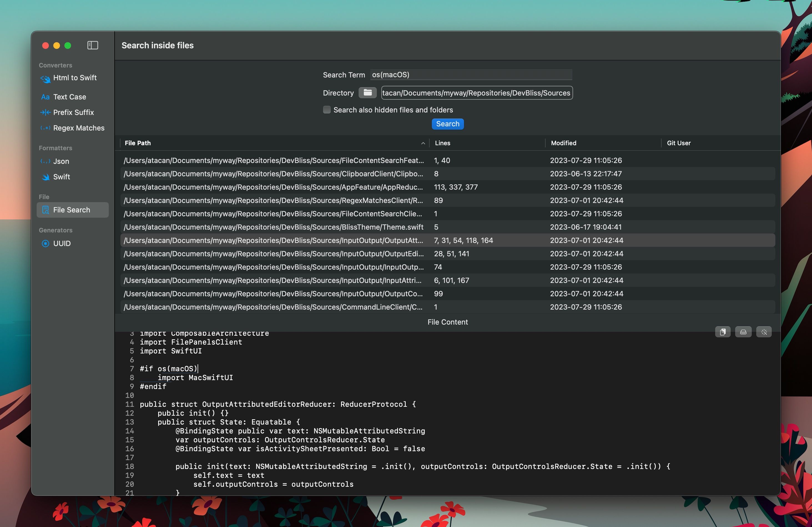Click the lines cell '113, 337, 377'

click(456, 187)
